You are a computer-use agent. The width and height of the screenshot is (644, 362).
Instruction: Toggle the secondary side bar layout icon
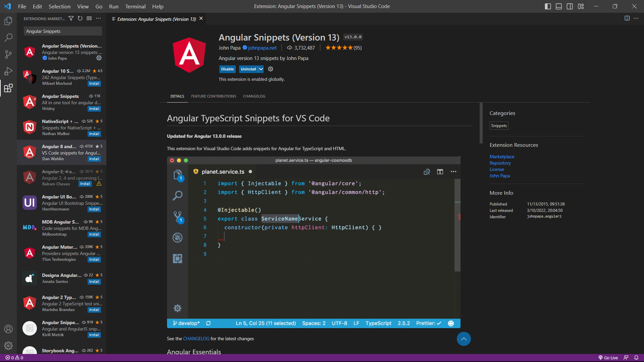pyautogui.click(x=570, y=6)
